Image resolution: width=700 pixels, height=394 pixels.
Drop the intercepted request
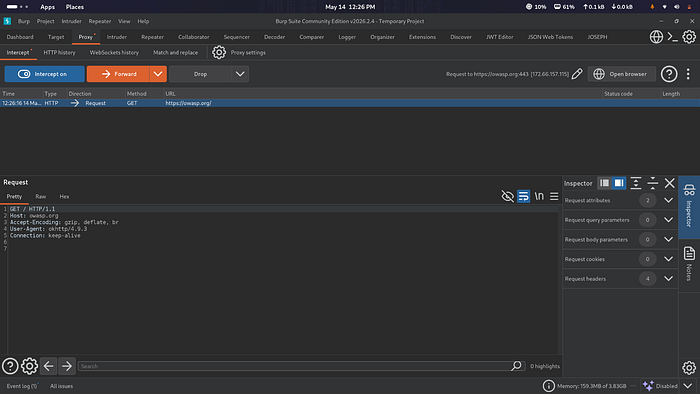(200, 74)
